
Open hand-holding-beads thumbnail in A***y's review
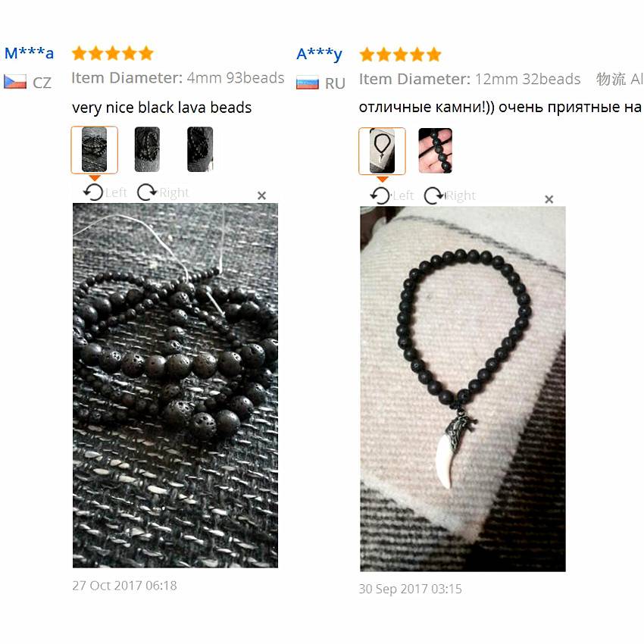[x=436, y=151]
